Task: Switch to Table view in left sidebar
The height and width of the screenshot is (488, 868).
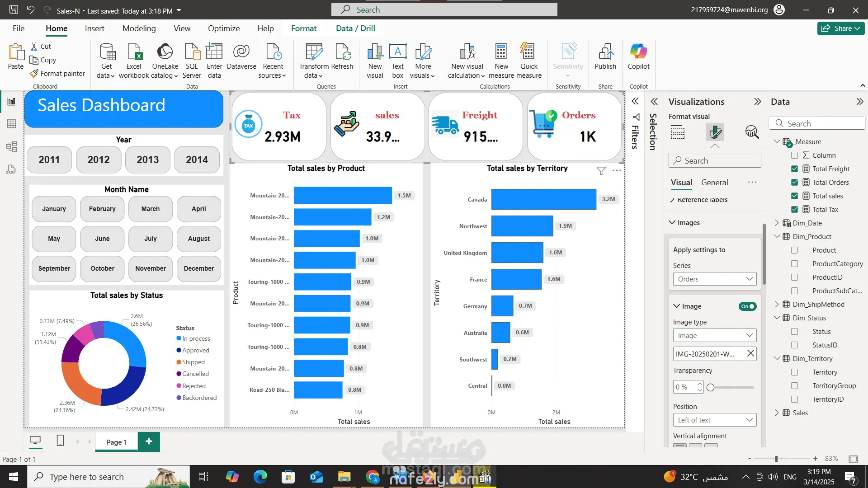Action: click(x=11, y=124)
